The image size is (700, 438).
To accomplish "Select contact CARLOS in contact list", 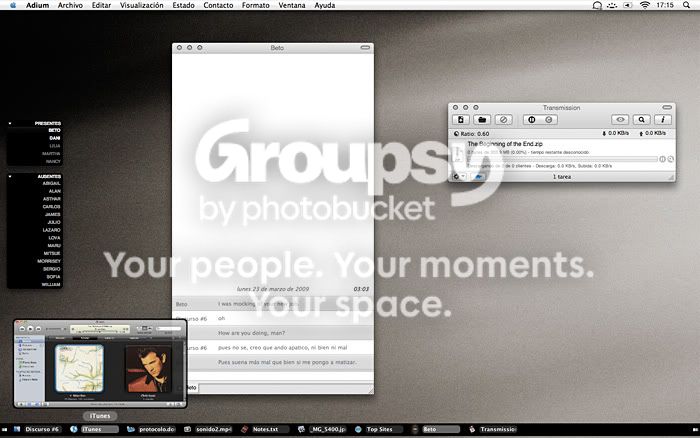I will 52,207.
